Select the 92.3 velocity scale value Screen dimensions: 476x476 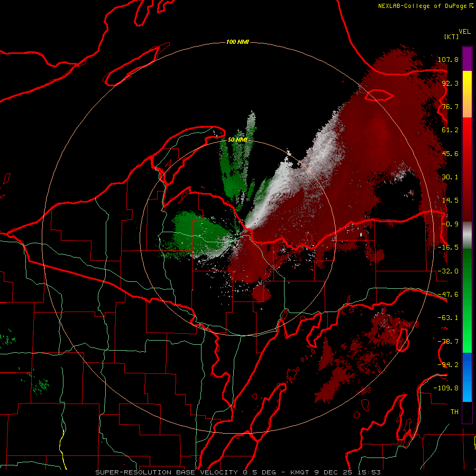451,83
